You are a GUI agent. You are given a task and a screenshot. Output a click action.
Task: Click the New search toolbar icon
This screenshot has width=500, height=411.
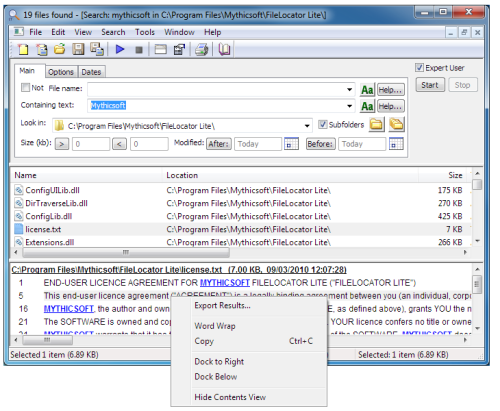(x=23, y=49)
